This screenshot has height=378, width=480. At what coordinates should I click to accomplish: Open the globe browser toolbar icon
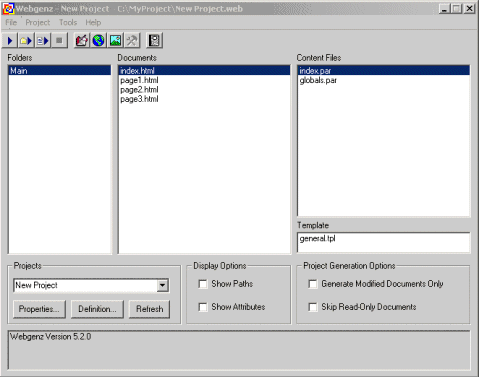tap(98, 41)
